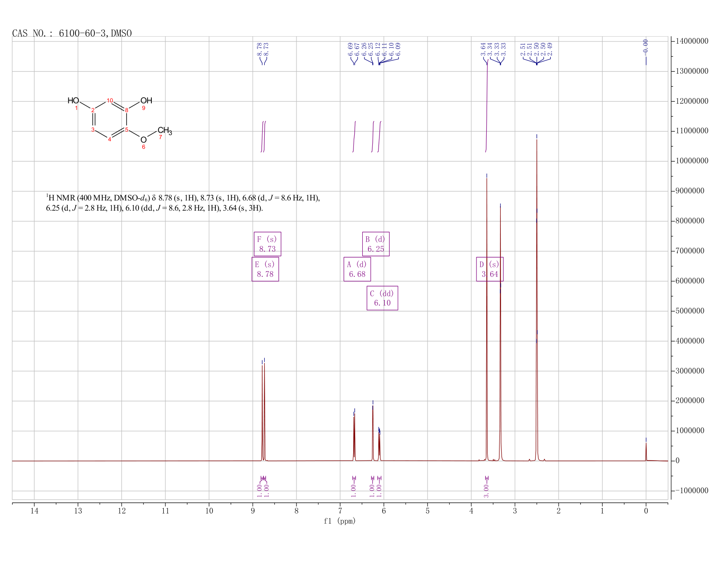728x563 pixels.
Task: Click the 0 ppm tick label on x-axis
Action: (x=646, y=511)
